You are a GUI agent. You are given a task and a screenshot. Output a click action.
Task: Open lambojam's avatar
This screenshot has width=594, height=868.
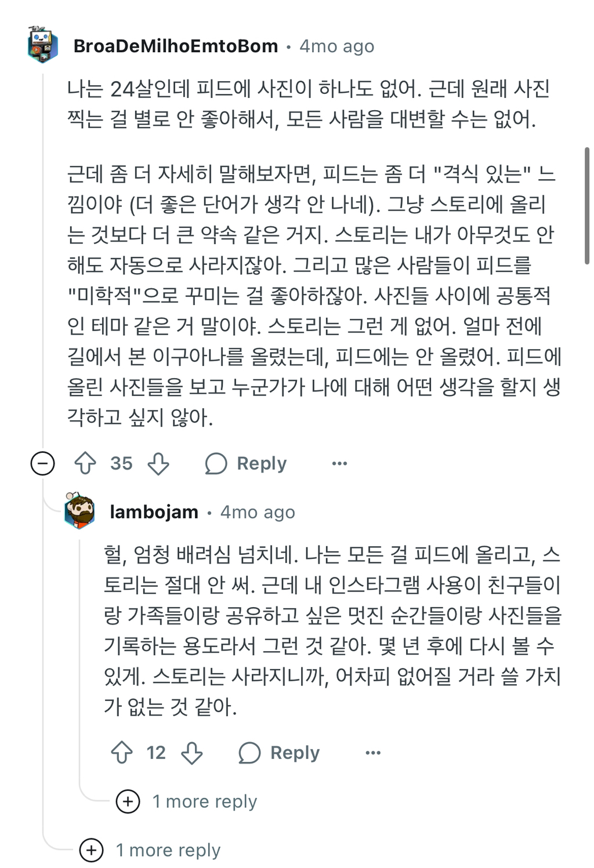[79, 511]
